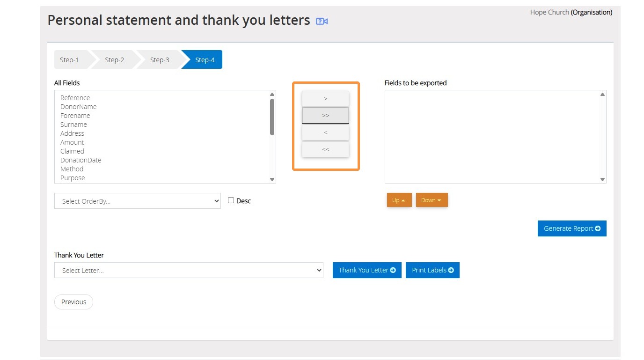Open the Step-3 tab
Screen dimensions: 644x360
[160, 59]
